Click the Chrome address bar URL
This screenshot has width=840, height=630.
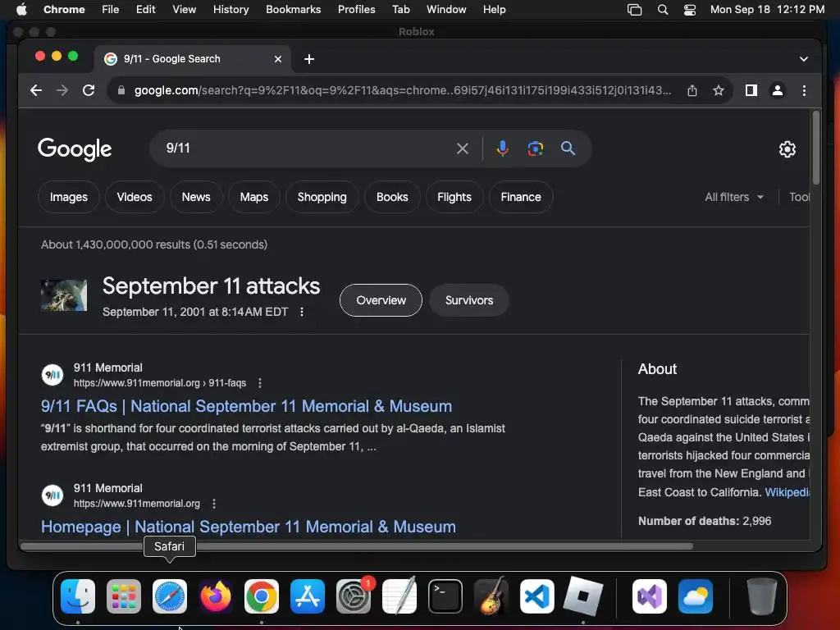pos(402,90)
